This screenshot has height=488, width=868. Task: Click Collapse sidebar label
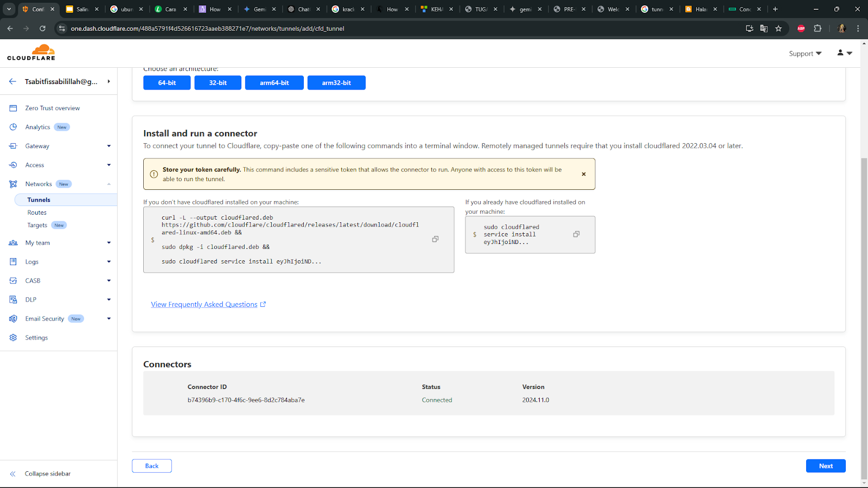click(x=48, y=474)
